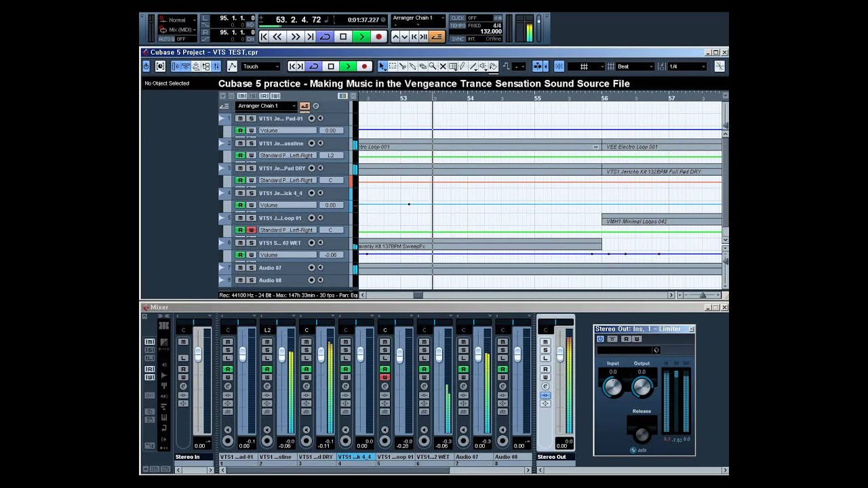Click the Open Pool toolbar icon
Screen dimensions: 868x488
(x=205, y=66)
